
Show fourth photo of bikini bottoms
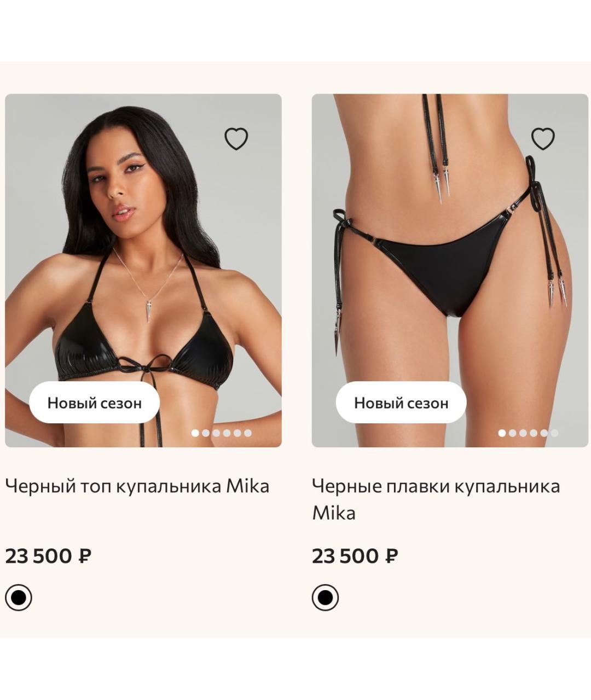click(x=534, y=433)
